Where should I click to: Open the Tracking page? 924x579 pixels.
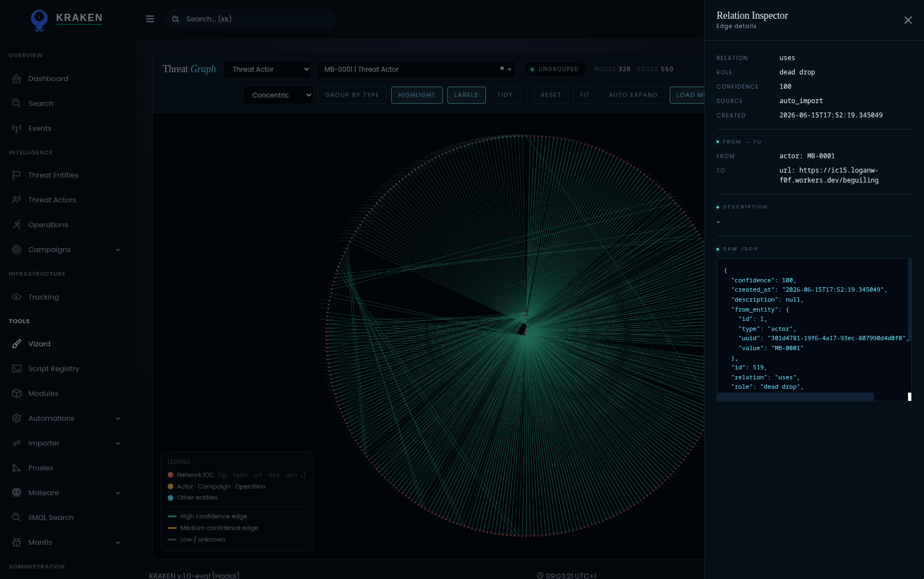coord(43,297)
